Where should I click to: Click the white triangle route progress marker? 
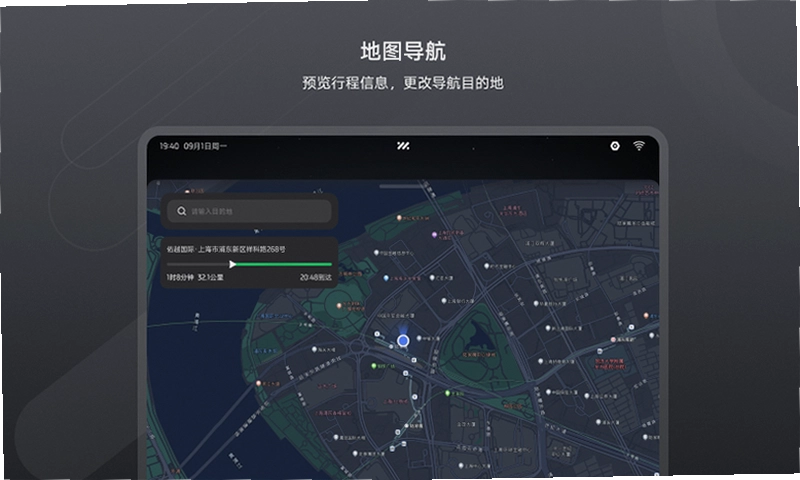pos(233,264)
